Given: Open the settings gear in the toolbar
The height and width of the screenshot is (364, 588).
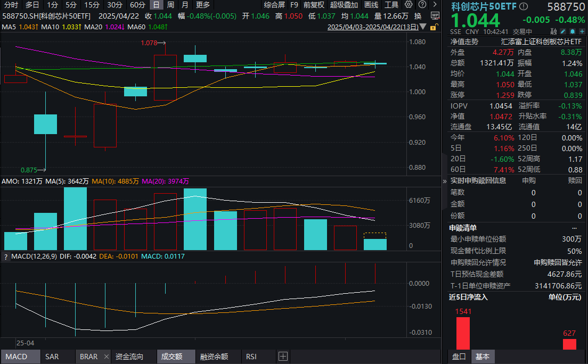Looking at the screenshot, I should pos(409,5).
